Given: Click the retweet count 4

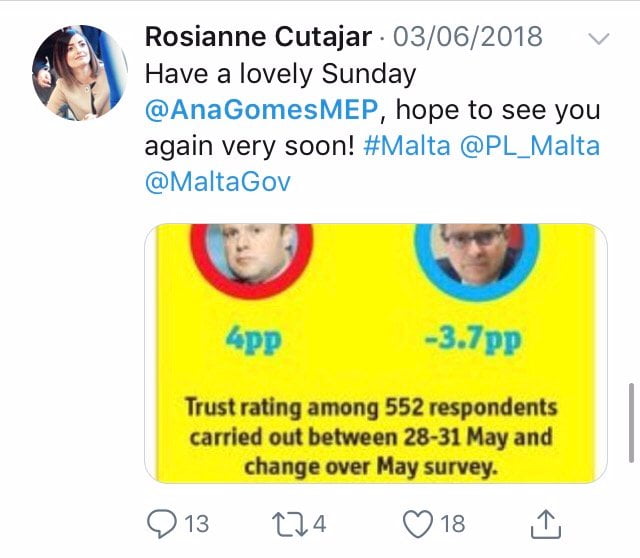Looking at the screenshot, I should coord(321,523).
